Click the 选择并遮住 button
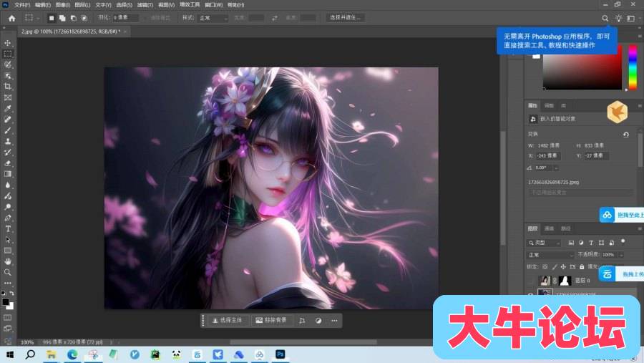The width and height of the screenshot is (644, 363). [345, 18]
